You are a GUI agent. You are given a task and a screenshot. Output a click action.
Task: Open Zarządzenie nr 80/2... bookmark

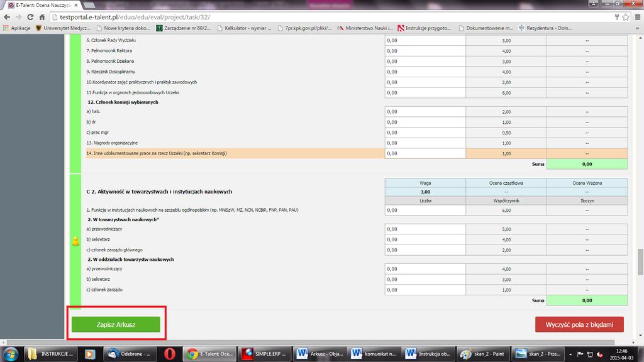(x=183, y=28)
